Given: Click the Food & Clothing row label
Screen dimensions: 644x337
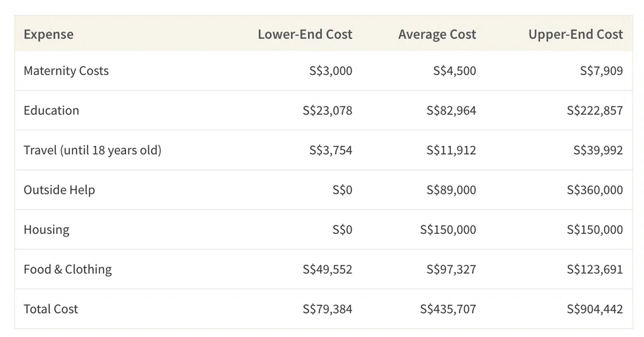Looking at the screenshot, I should (x=68, y=269).
